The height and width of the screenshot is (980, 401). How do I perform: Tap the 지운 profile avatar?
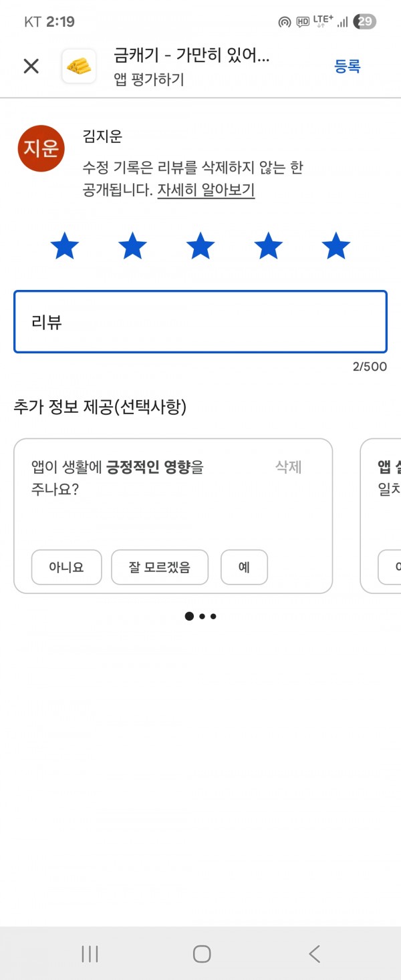tap(41, 148)
